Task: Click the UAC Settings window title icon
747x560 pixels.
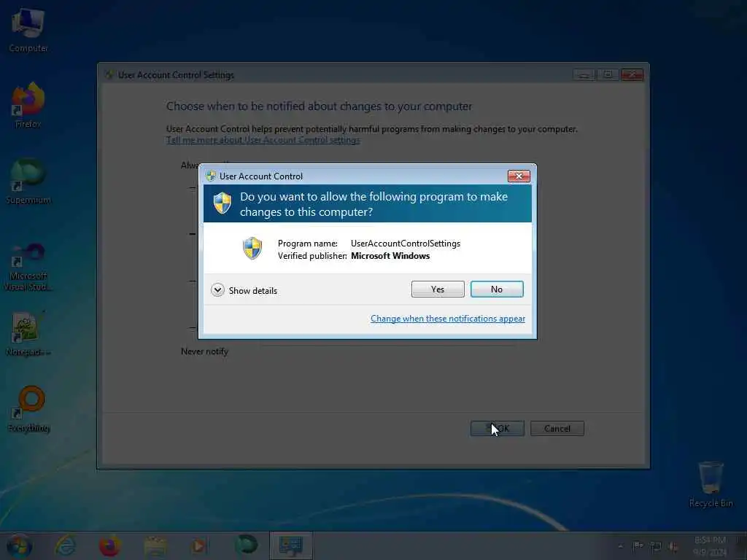Action: coord(109,75)
